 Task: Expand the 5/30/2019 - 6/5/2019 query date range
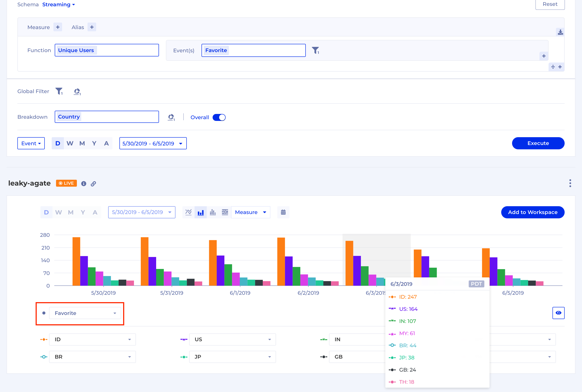(x=153, y=143)
